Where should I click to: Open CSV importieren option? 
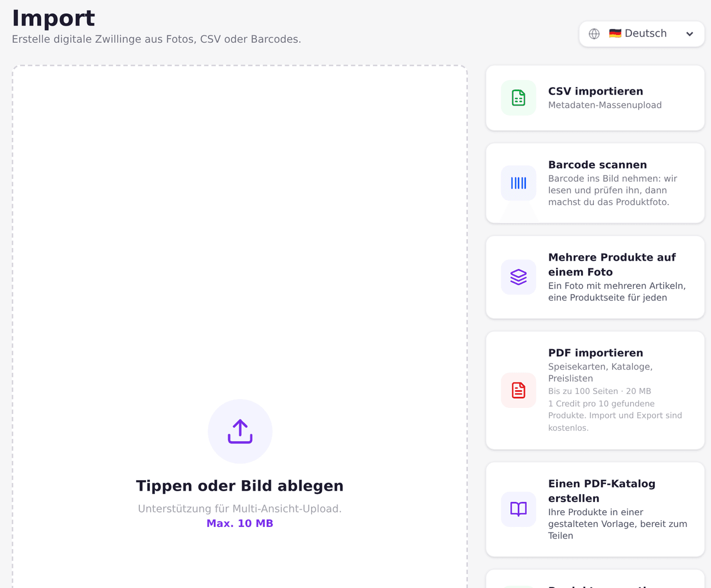coord(595,98)
